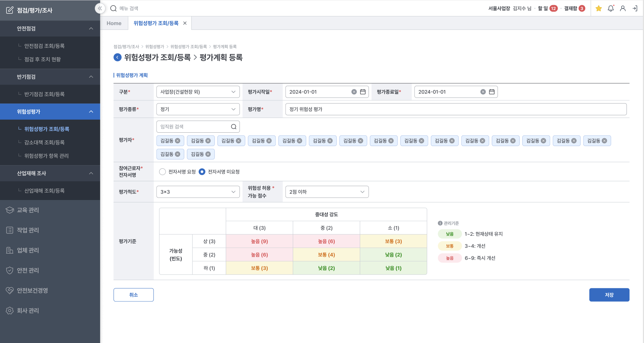Image resolution: width=644 pixels, height=343 pixels.
Task: Click the 취소 button
Action: pos(133,295)
